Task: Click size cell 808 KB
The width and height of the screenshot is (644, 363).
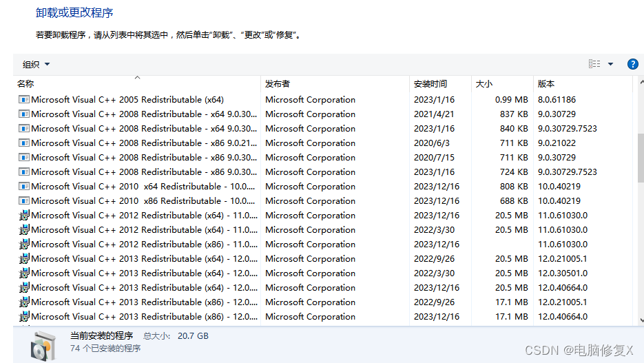Action: [514, 187]
